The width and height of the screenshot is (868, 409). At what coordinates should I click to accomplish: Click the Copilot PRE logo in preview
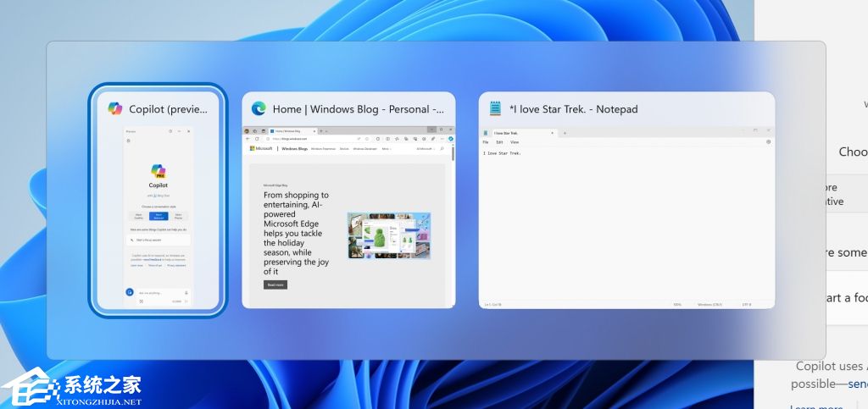coord(158,171)
